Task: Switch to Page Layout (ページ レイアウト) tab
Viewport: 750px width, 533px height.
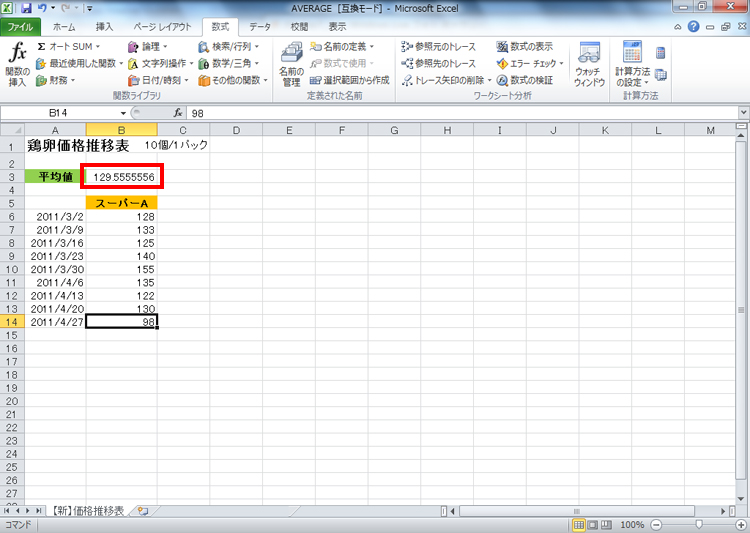Action: (162, 27)
